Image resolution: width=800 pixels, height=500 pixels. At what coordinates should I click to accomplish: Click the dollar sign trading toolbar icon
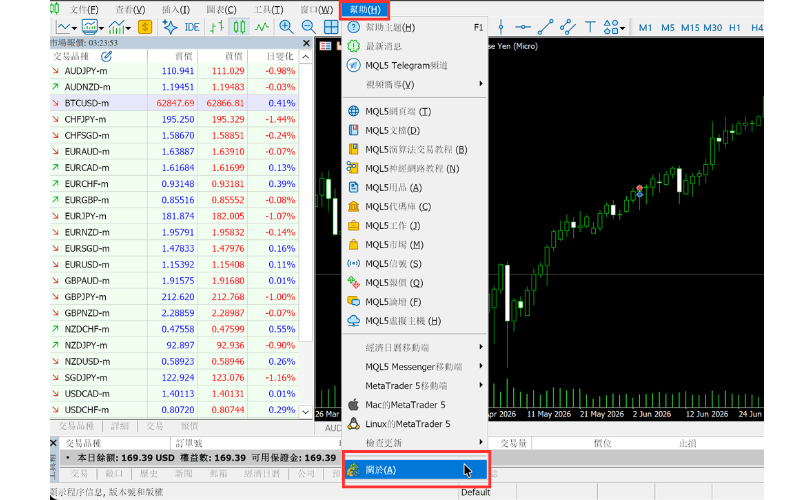pyautogui.click(x=145, y=27)
